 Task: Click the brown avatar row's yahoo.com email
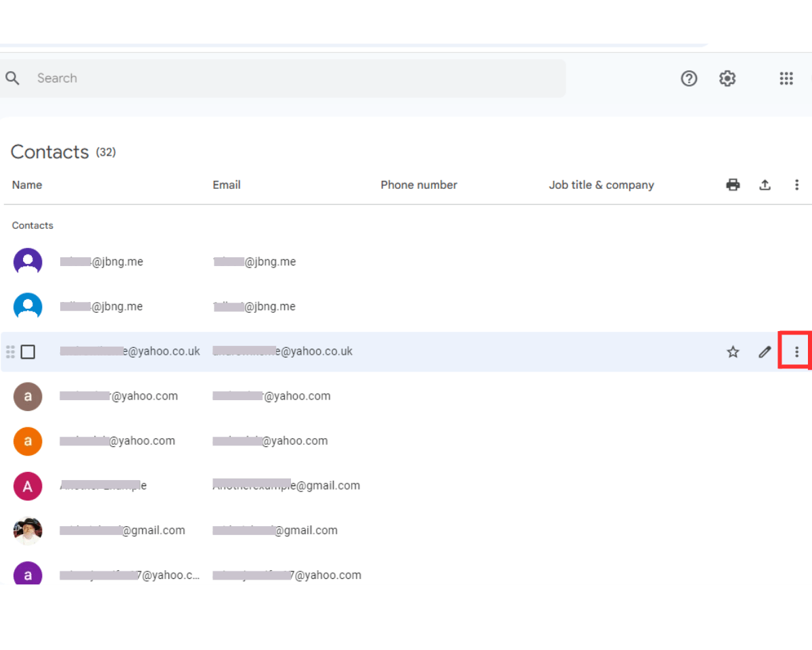[271, 396]
